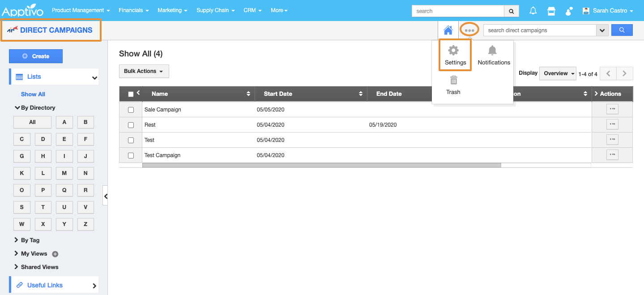Open the Financials menu
Viewport: 644px width, 295px height.
point(133,10)
